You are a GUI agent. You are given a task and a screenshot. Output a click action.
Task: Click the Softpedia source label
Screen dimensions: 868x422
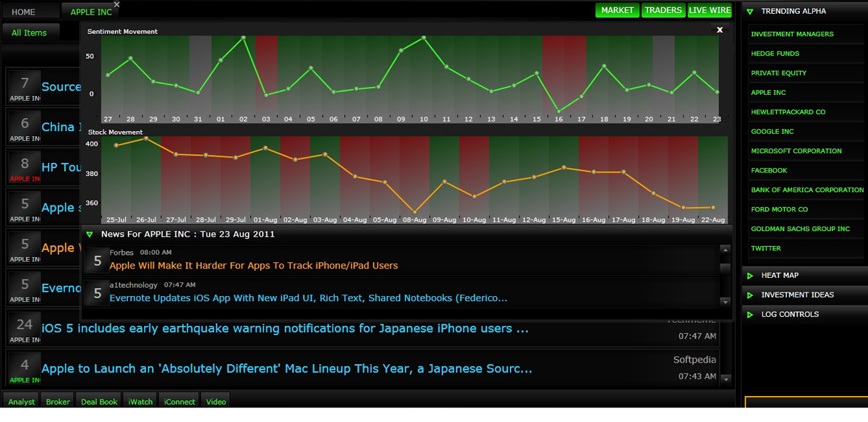pos(694,360)
